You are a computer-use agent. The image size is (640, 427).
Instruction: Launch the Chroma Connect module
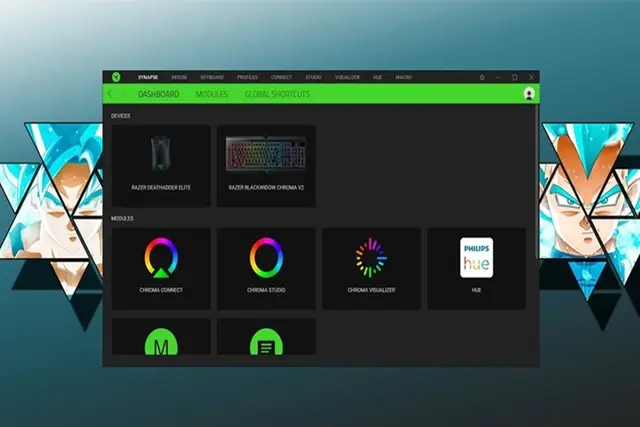click(x=161, y=269)
